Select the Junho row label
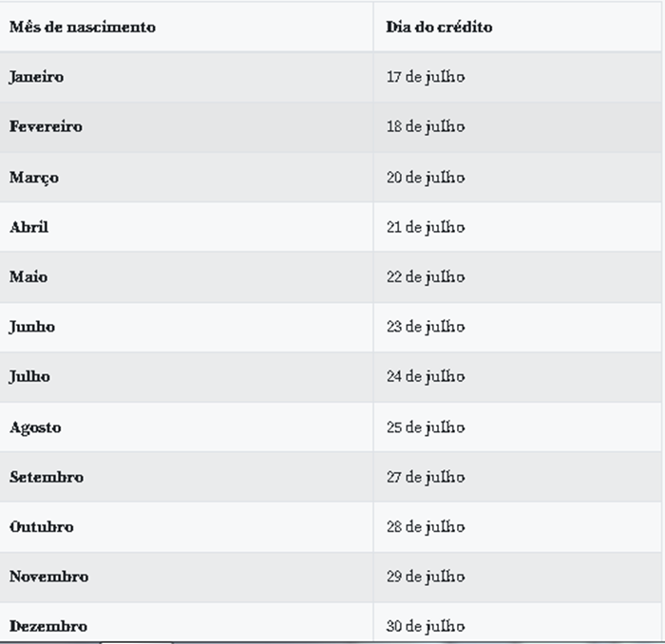Viewport: 665px width, 644px height. [32, 327]
